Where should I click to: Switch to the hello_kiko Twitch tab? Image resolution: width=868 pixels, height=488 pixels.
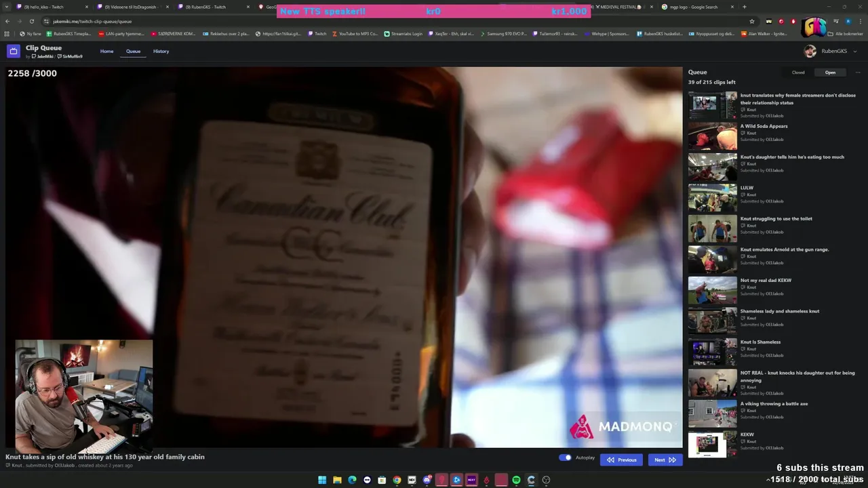pyautogui.click(x=52, y=7)
